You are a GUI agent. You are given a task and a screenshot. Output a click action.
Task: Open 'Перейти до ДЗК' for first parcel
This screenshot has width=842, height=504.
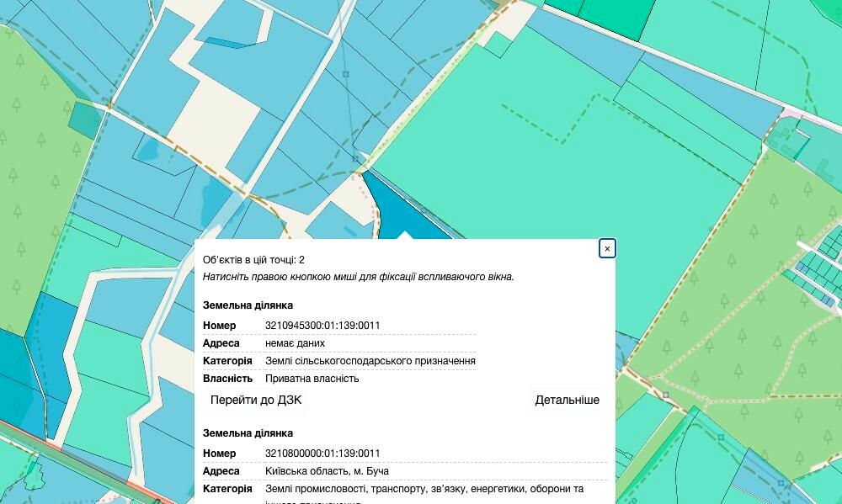[256, 400]
